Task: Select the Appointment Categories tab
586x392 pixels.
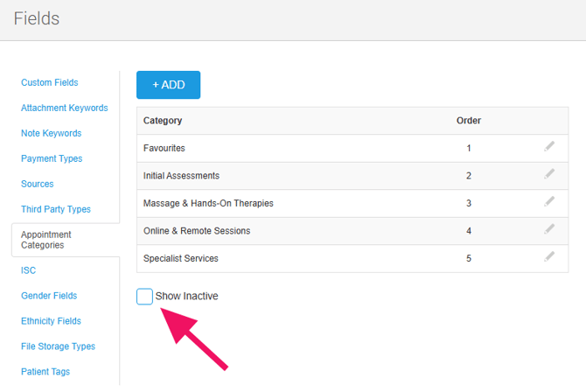Action: pyautogui.click(x=46, y=240)
